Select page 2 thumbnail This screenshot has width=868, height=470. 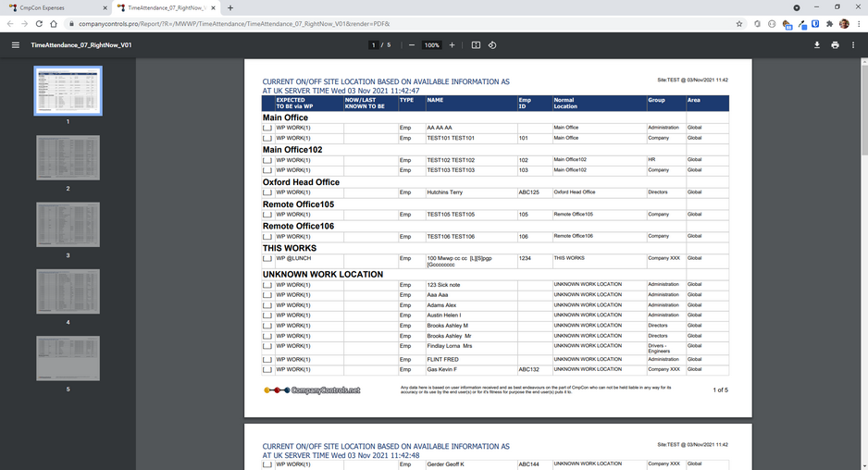(x=68, y=158)
